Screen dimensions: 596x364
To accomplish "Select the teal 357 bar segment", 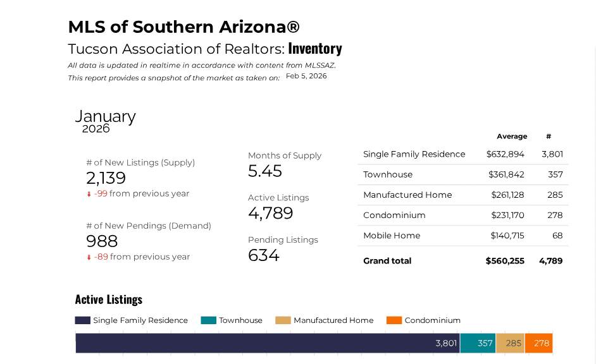I will 478,343.
